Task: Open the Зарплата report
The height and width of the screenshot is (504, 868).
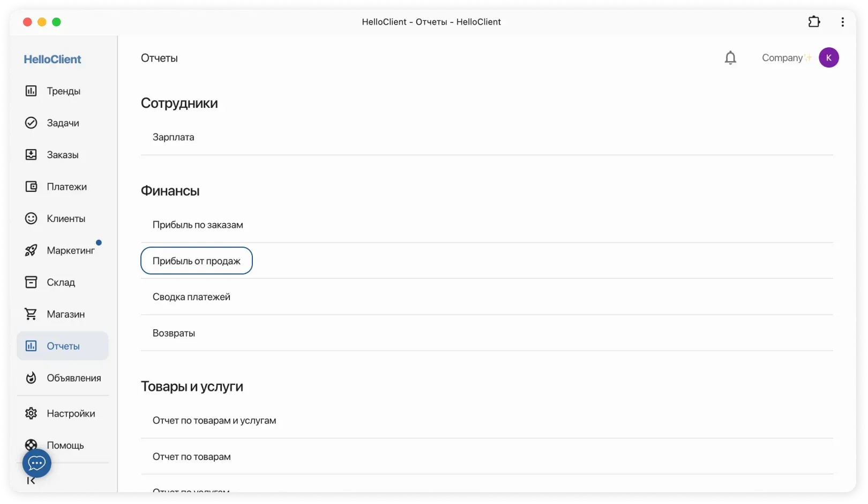Action: pos(173,137)
